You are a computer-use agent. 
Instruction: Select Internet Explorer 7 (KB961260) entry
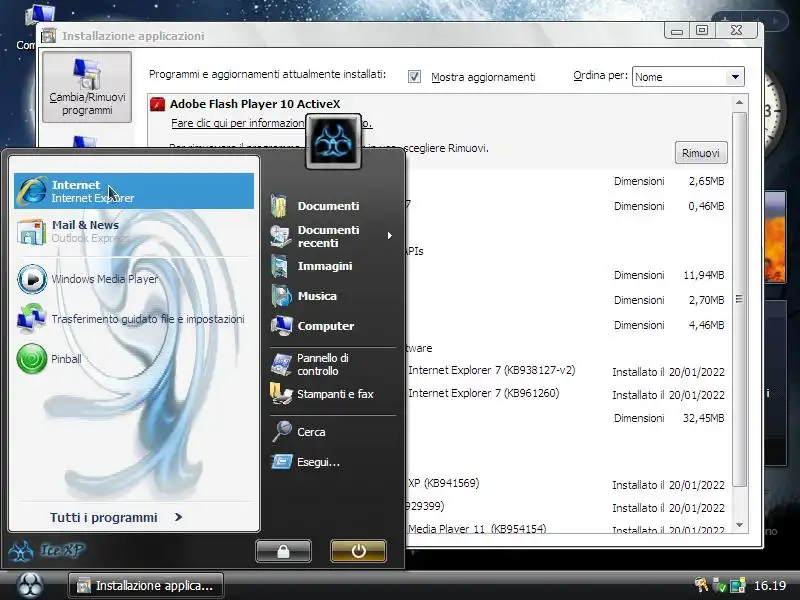click(483, 393)
